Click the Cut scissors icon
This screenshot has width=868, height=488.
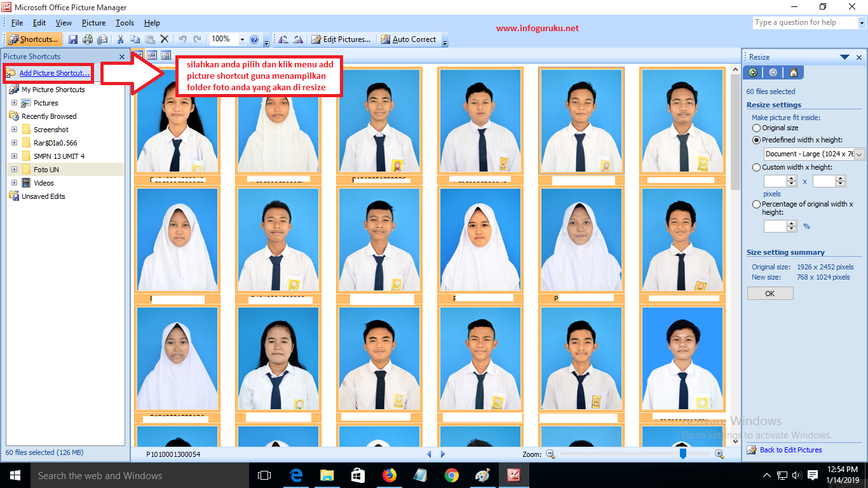[120, 39]
